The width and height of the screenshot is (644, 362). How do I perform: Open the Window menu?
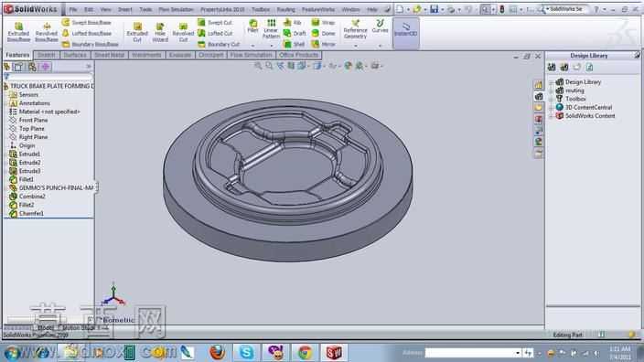pyautogui.click(x=350, y=9)
